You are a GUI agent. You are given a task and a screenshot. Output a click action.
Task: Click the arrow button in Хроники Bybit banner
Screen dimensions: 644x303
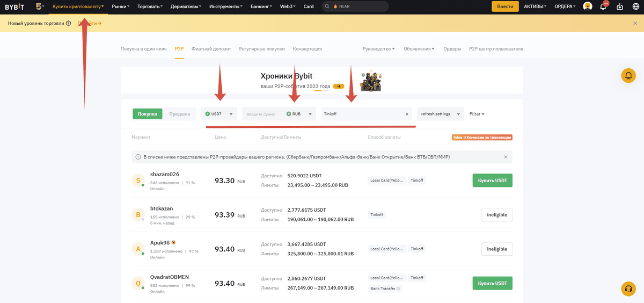click(x=339, y=86)
